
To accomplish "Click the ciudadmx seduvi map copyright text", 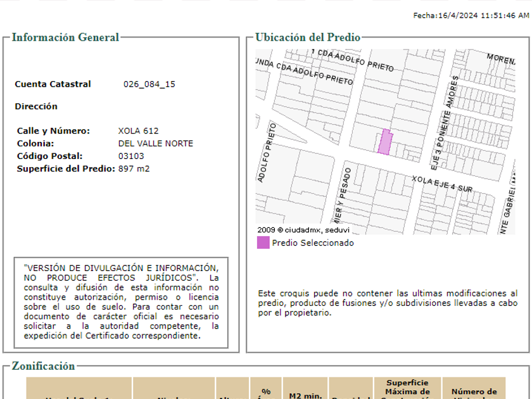I will pyautogui.click(x=303, y=230).
